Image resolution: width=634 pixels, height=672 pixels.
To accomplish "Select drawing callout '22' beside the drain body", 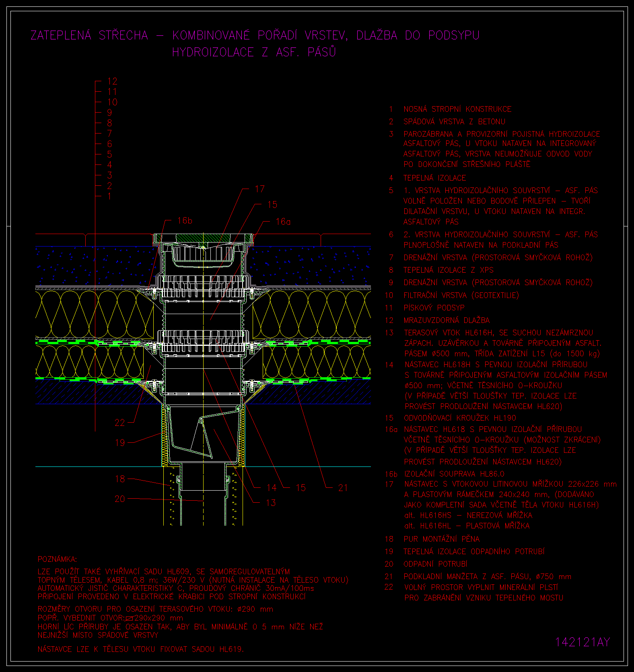I will click(x=120, y=423).
